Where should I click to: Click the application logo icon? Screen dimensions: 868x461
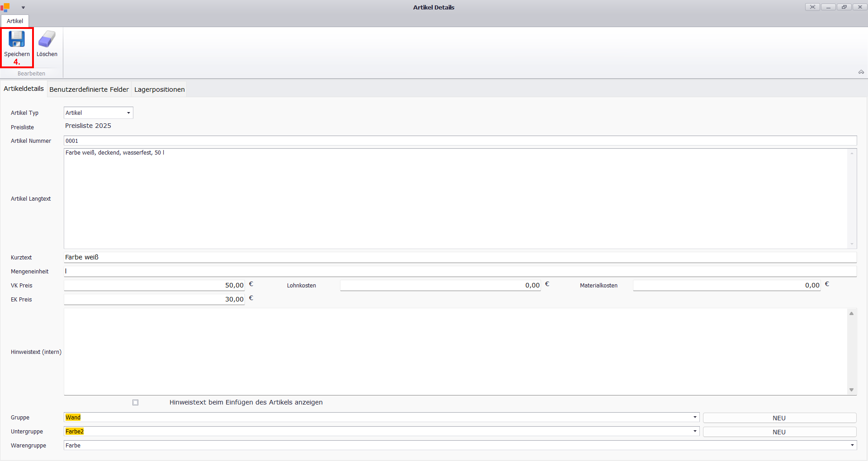click(5, 7)
